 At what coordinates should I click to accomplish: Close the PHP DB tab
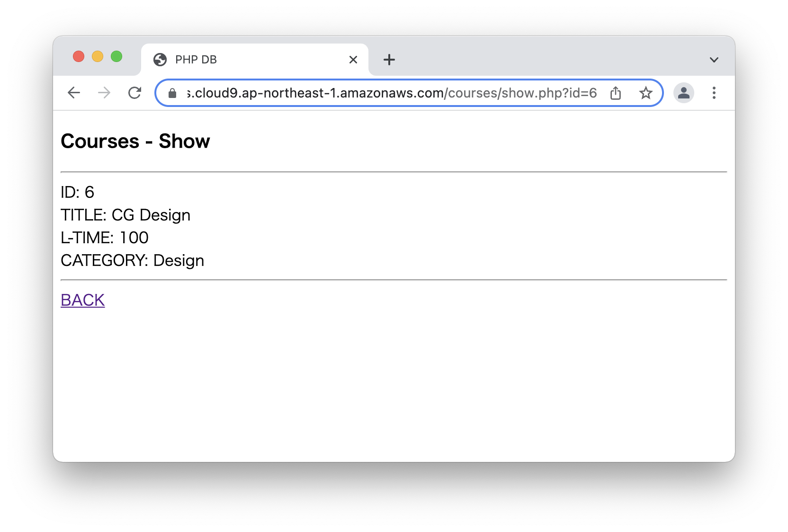353,60
